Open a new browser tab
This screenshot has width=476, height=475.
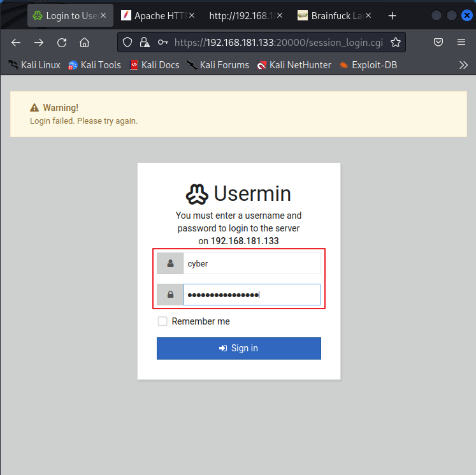[x=393, y=16]
